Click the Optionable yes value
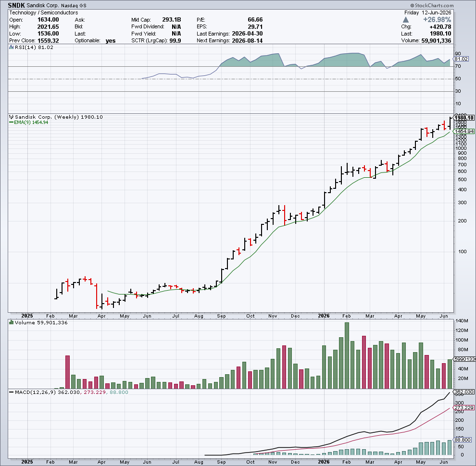This screenshot has width=476, height=466. tap(111, 41)
